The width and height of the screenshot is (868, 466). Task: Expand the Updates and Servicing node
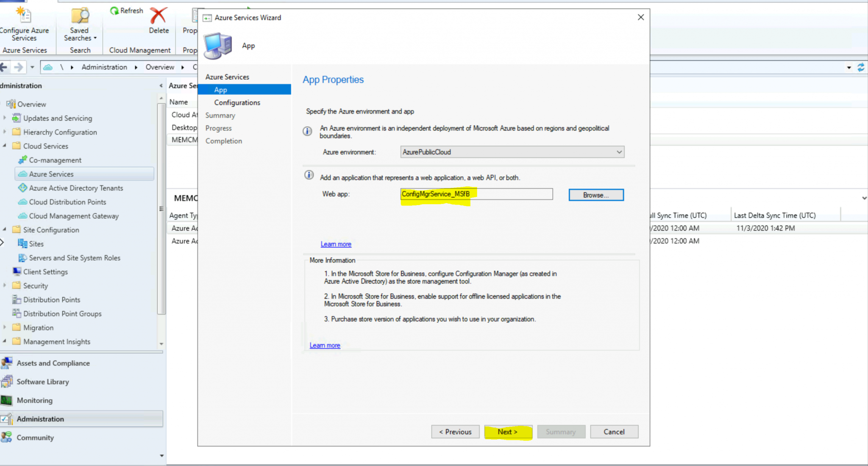(x=5, y=118)
